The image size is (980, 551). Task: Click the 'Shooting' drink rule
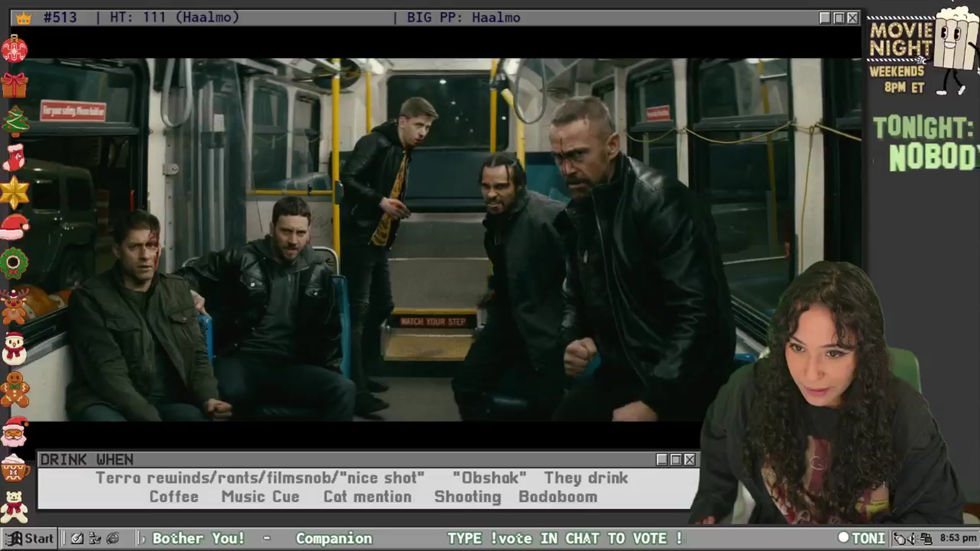pos(468,497)
